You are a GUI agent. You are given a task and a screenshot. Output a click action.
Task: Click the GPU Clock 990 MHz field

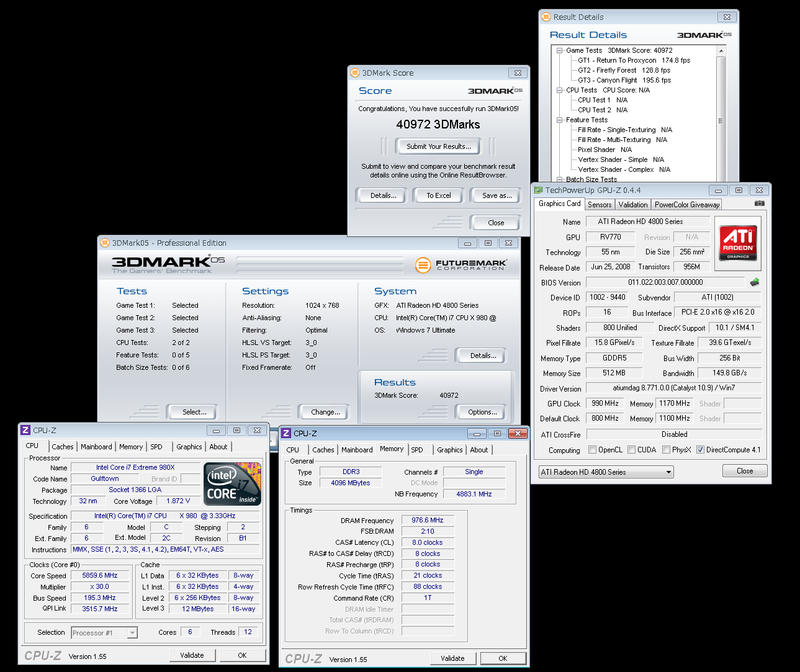point(605,403)
